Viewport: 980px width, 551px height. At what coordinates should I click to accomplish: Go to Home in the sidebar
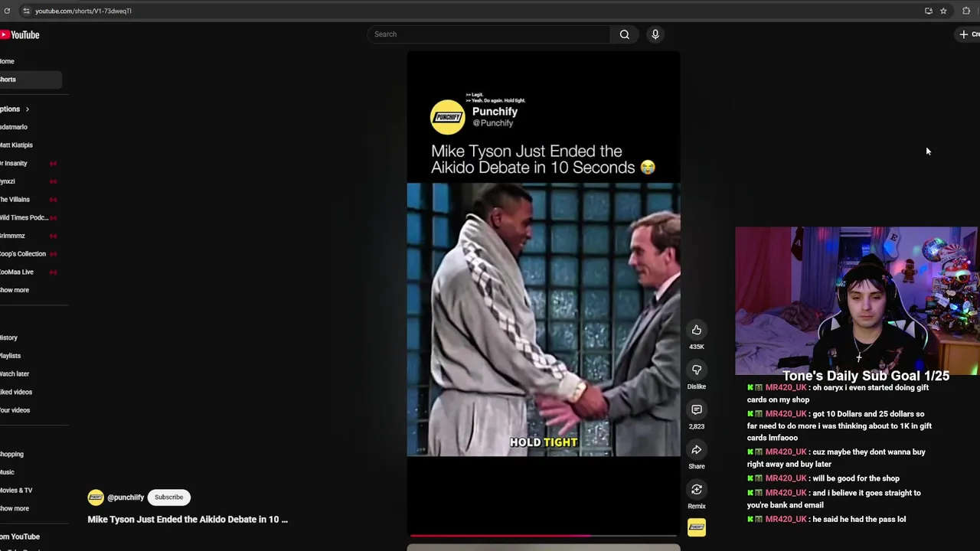pos(8,61)
